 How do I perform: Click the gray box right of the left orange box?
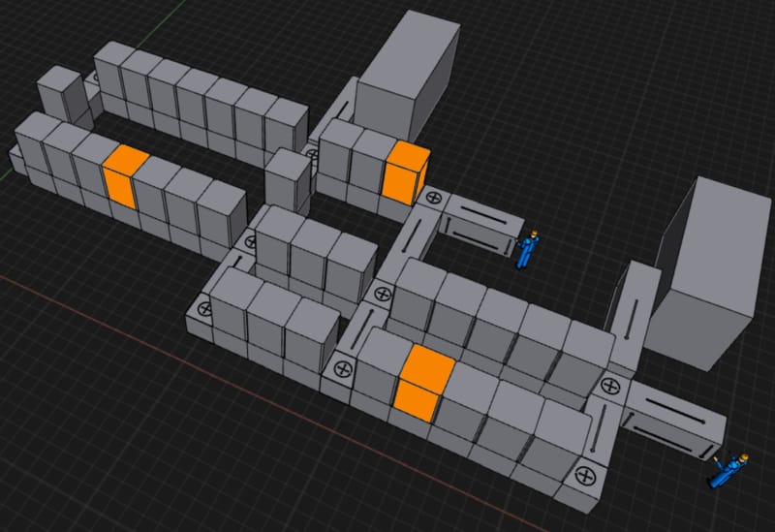click(x=153, y=189)
